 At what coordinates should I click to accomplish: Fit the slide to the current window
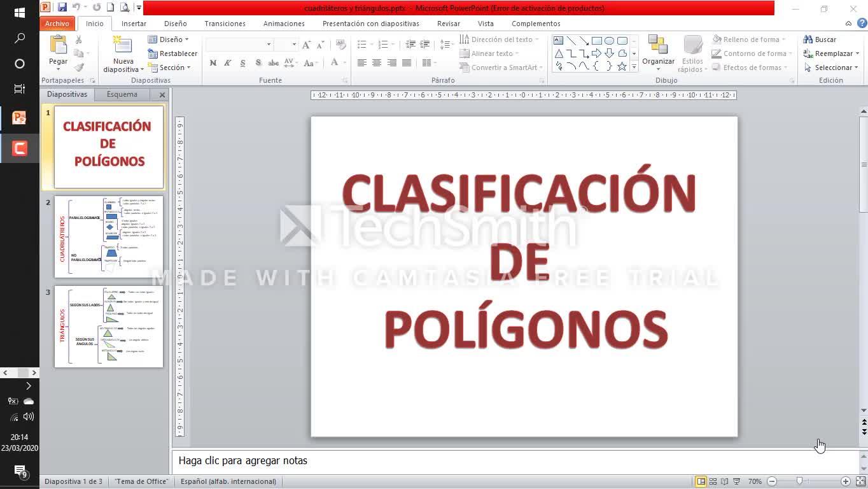[x=860, y=481]
